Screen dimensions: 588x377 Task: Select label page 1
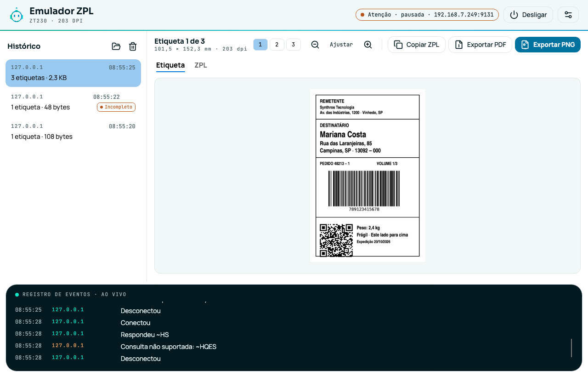[x=260, y=45]
